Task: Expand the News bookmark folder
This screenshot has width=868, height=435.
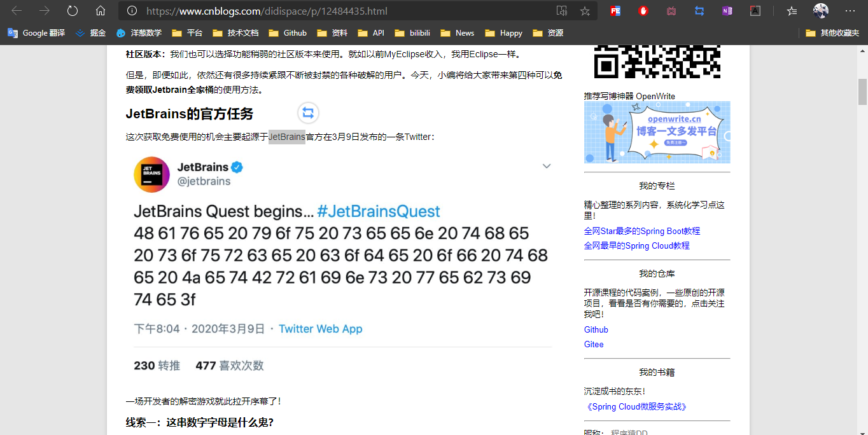Action: pos(458,33)
